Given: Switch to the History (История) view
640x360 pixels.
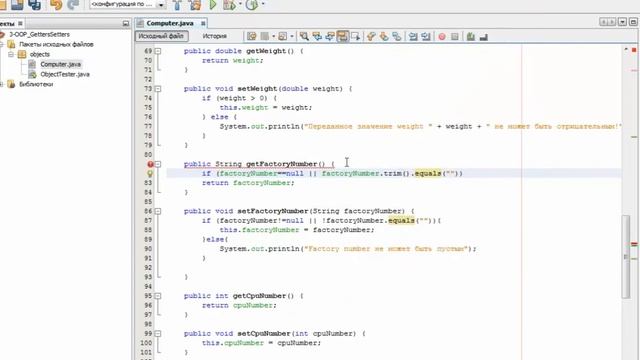Looking at the screenshot, I should 214,36.
